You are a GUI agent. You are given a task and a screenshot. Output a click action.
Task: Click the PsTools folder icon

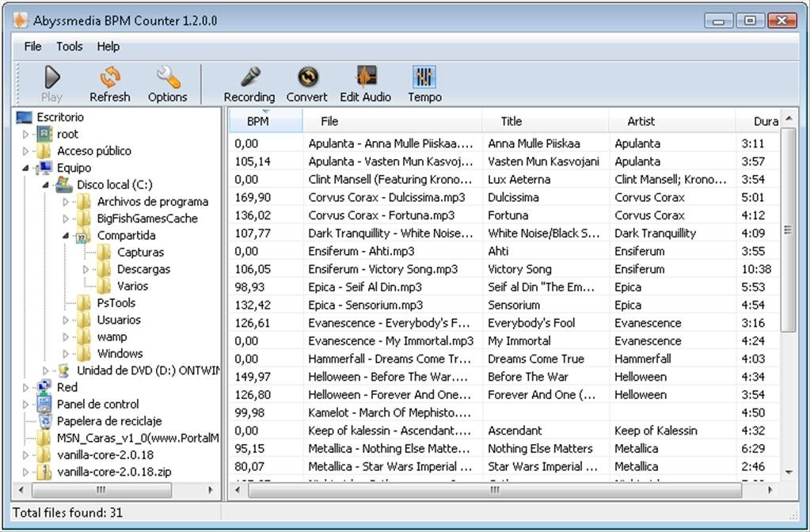(x=84, y=303)
